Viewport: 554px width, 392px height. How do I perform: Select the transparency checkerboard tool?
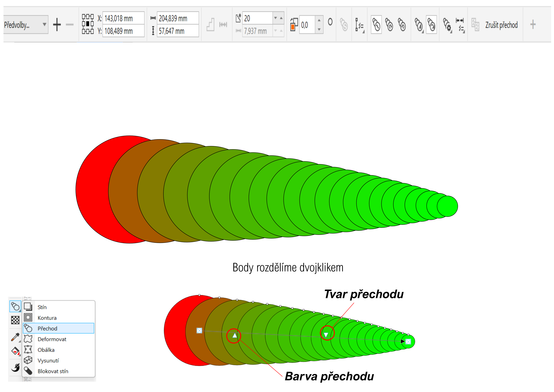click(15, 320)
